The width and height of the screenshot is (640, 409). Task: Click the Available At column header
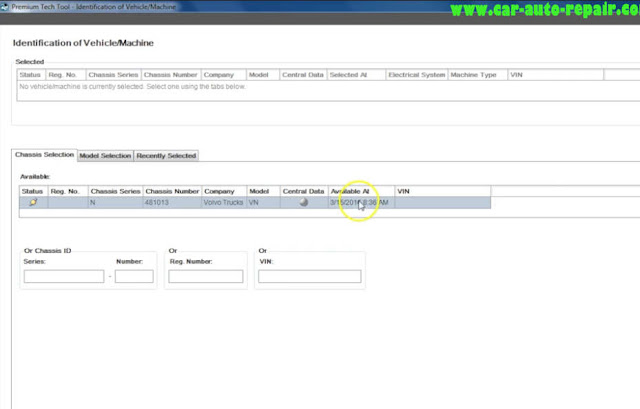point(361,191)
